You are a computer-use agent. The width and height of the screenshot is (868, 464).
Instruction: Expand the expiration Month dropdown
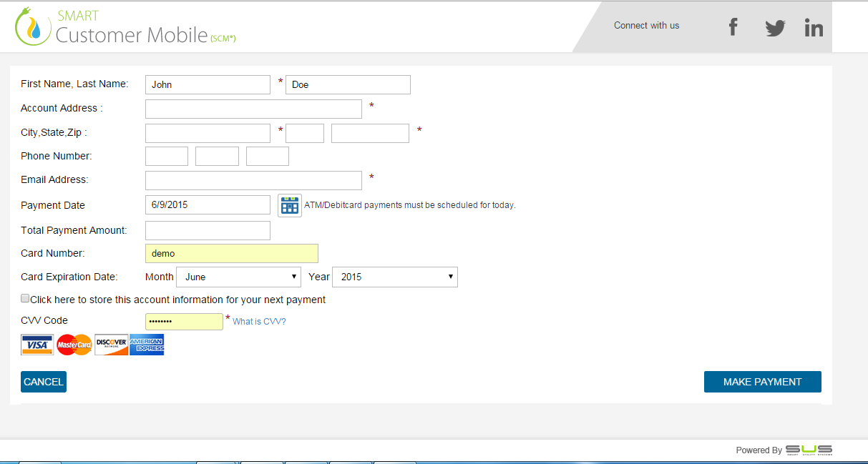pos(239,277)
